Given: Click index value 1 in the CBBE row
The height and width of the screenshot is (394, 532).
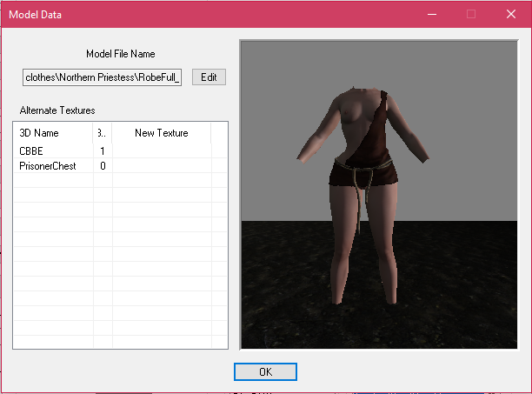Looking at the screenshot, I should (x=103, y=151).
